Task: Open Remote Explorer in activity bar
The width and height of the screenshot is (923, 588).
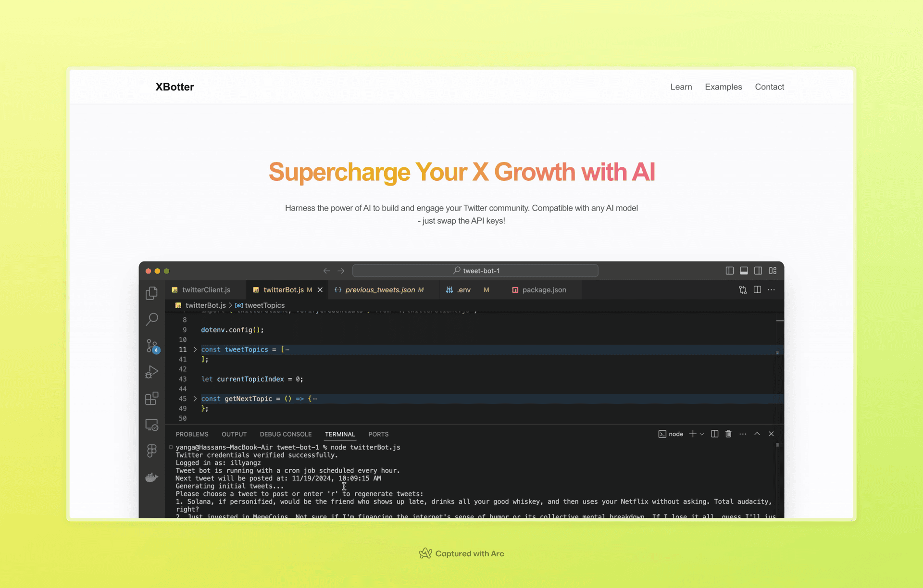Action: pyautogui.click(x=151, y=425)
